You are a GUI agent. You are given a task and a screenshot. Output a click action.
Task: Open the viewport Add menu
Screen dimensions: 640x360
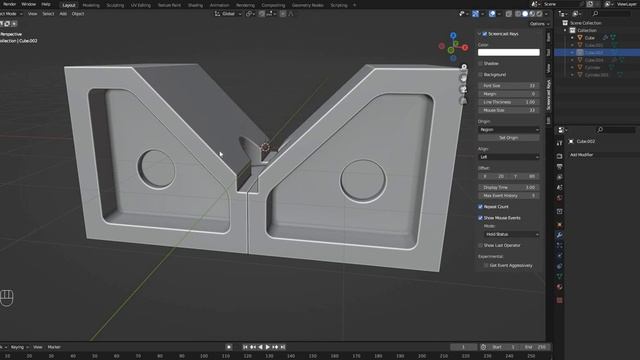pos(63,14)
